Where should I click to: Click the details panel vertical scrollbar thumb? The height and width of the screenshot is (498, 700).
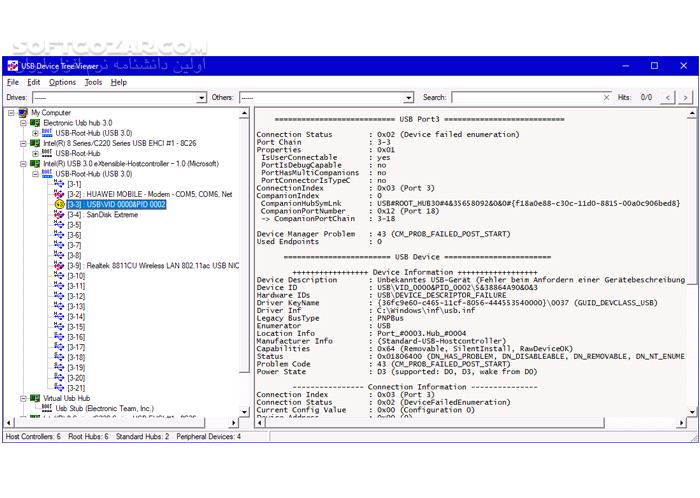[x=692, y=201]
